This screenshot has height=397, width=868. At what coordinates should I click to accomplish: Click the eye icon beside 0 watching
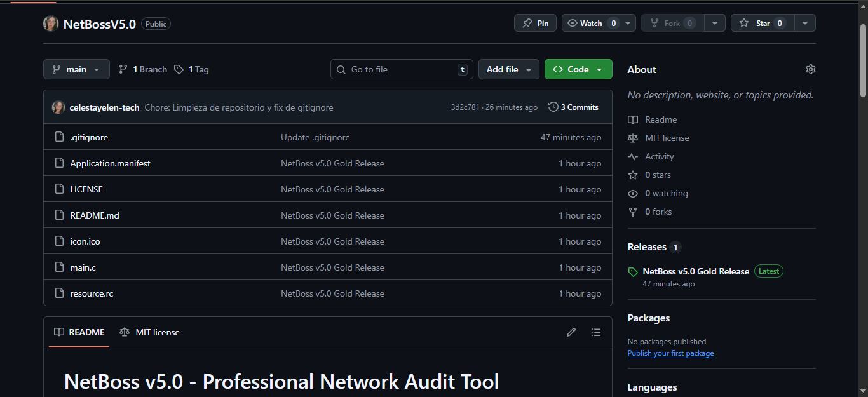(633, 193)
